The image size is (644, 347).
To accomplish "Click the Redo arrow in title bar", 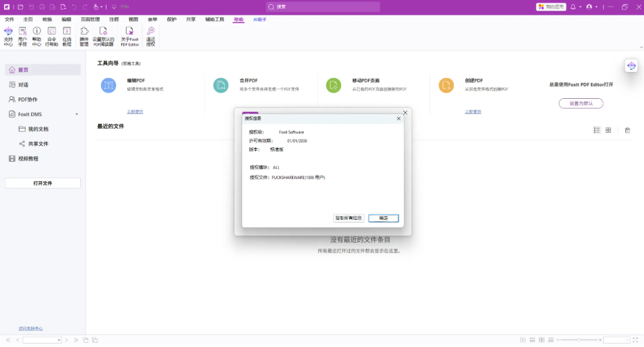I will click(84, 7).
